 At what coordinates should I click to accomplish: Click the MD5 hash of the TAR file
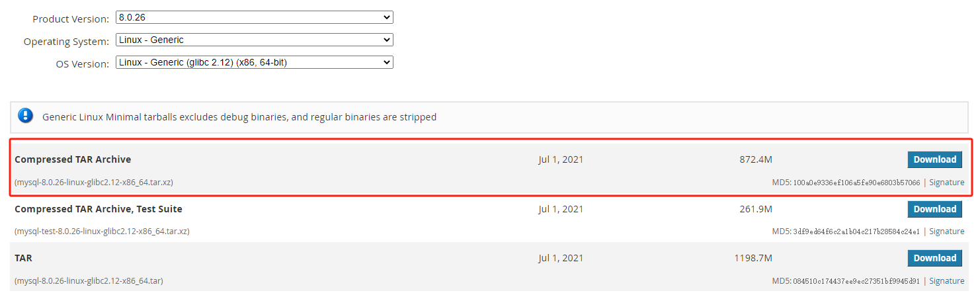click(856, 281)
